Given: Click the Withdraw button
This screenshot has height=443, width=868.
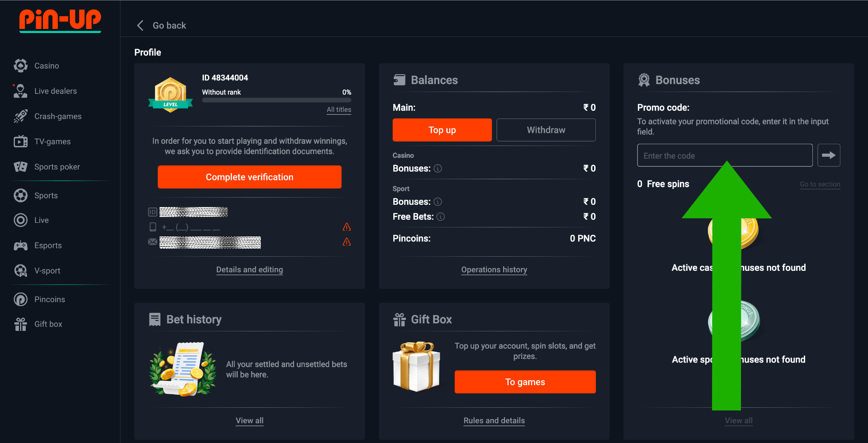Looking at the screenshot, I should (x=546, y=130).
